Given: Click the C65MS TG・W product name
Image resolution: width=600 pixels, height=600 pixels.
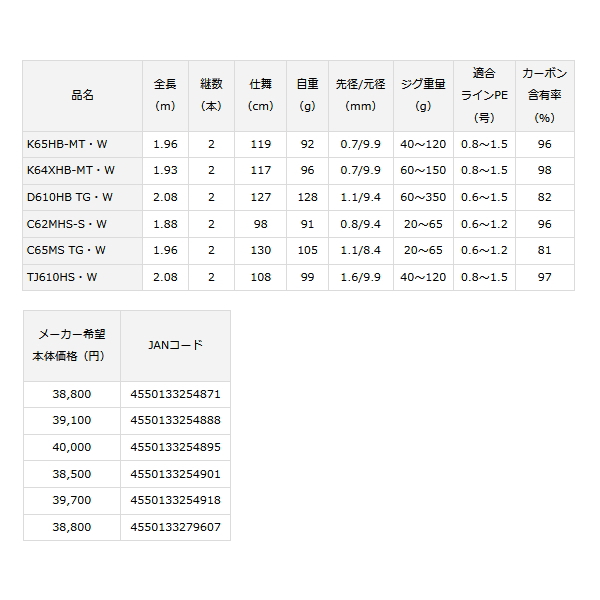Looking at the screenshot, I should click(68, 251).
